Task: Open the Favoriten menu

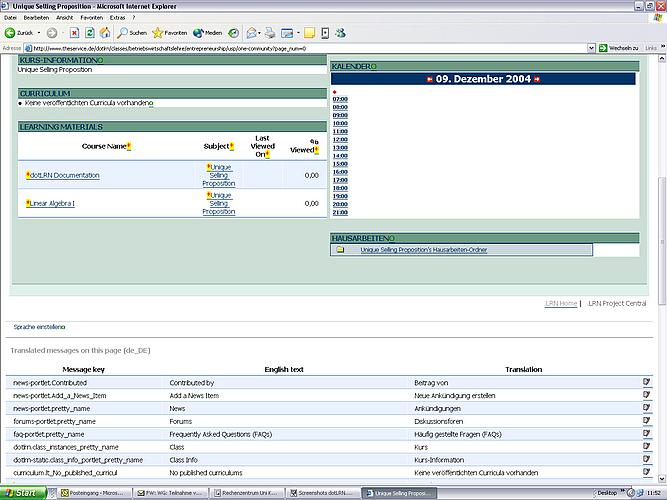Action: (91, 18)
